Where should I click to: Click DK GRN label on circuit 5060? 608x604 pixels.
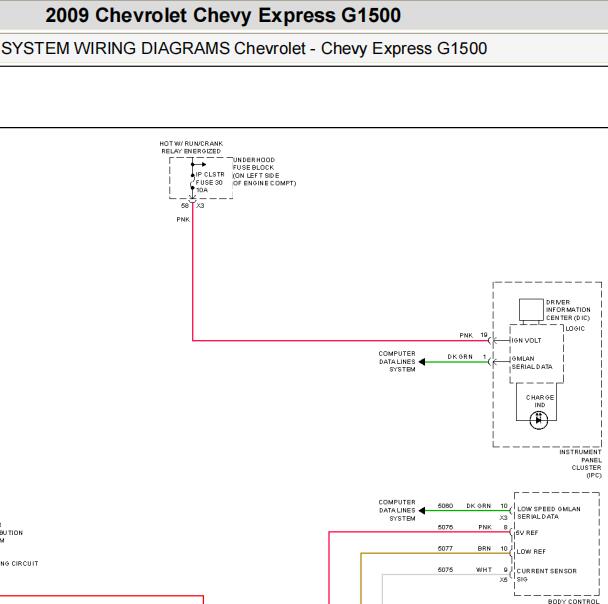coord(478,506)
